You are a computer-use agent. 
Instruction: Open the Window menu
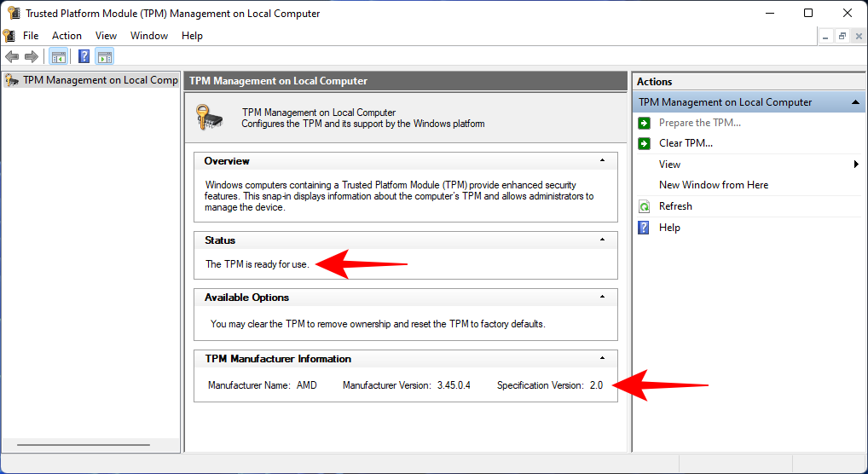click(x=149, y=36)
